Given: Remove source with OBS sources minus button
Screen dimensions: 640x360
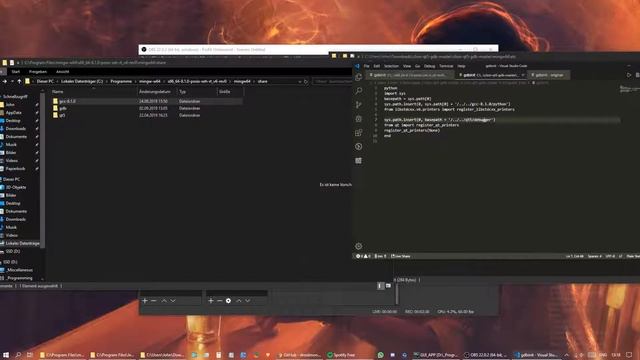Looking at the screenshot, I should [x=220, y=301].
